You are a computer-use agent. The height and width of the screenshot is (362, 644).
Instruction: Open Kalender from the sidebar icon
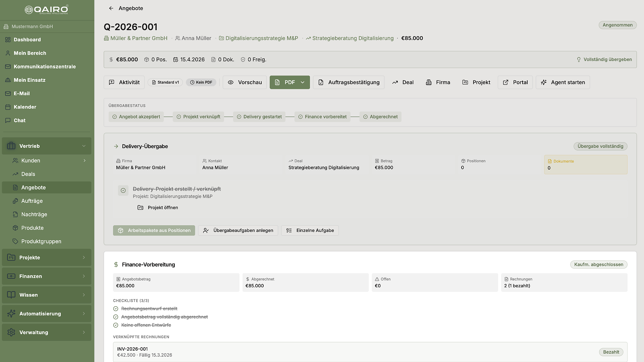coord(7,107)
